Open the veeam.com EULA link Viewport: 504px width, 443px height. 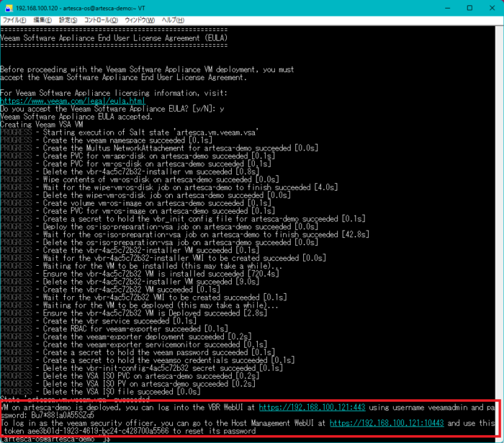pos(72,101)
